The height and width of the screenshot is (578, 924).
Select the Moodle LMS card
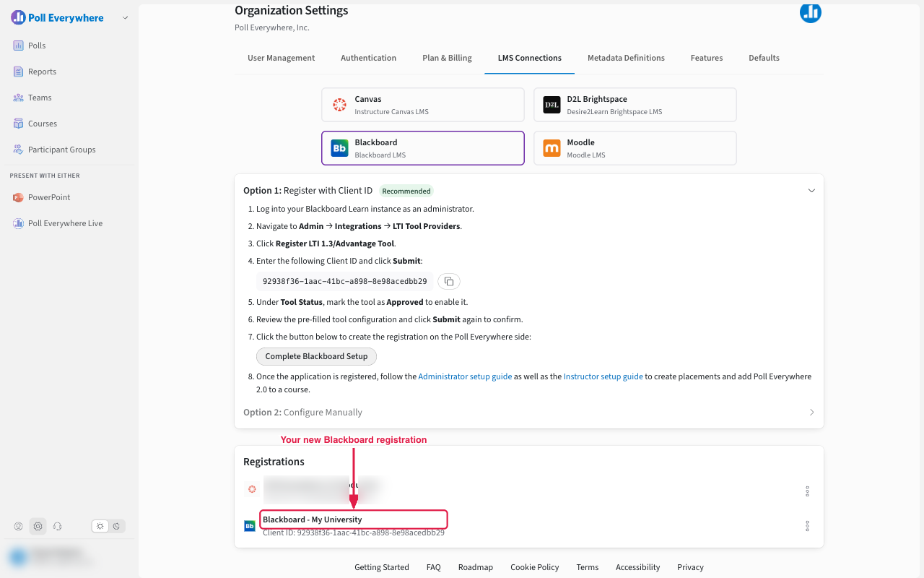pos(635,148)
